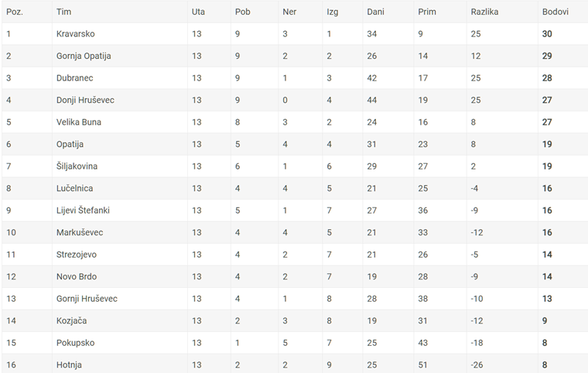
Task: Select the Uta column header
Action: pyautogui.click(x=198, y=12)
